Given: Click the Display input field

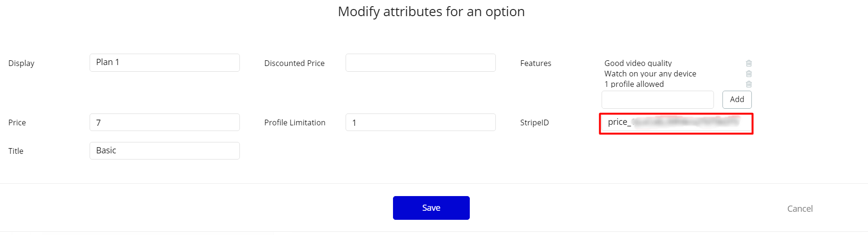Looking at the screenshot, I should 164,63.
